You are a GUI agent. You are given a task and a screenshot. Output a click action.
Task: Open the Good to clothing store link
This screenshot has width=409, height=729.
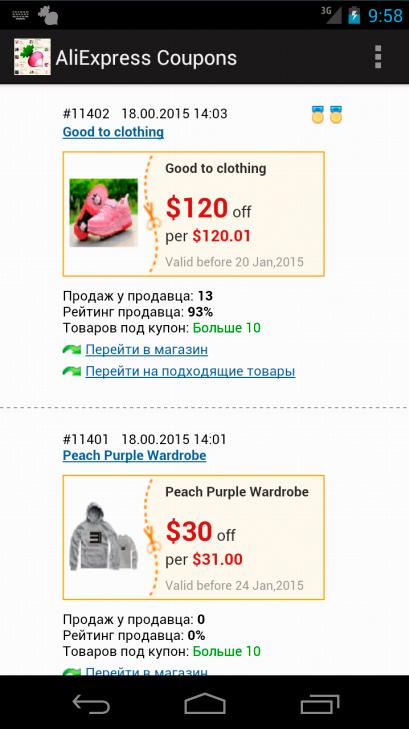[x=113, y=132]
